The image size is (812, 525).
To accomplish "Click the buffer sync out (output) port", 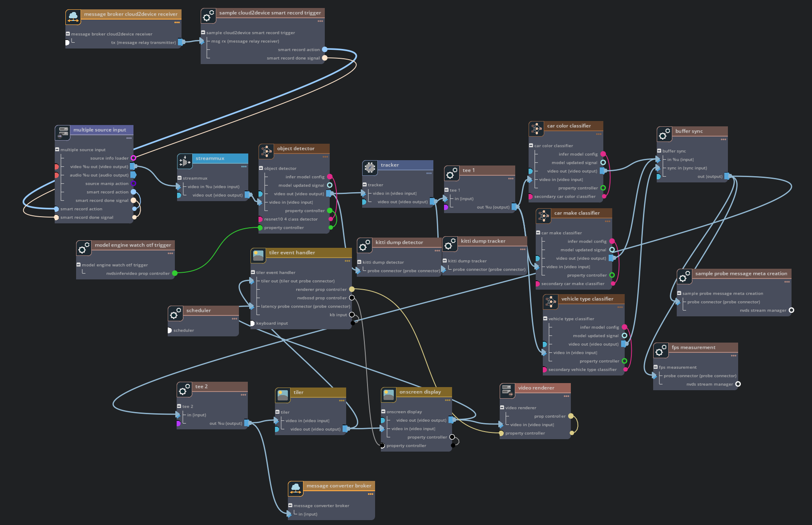I will point(727,176).
